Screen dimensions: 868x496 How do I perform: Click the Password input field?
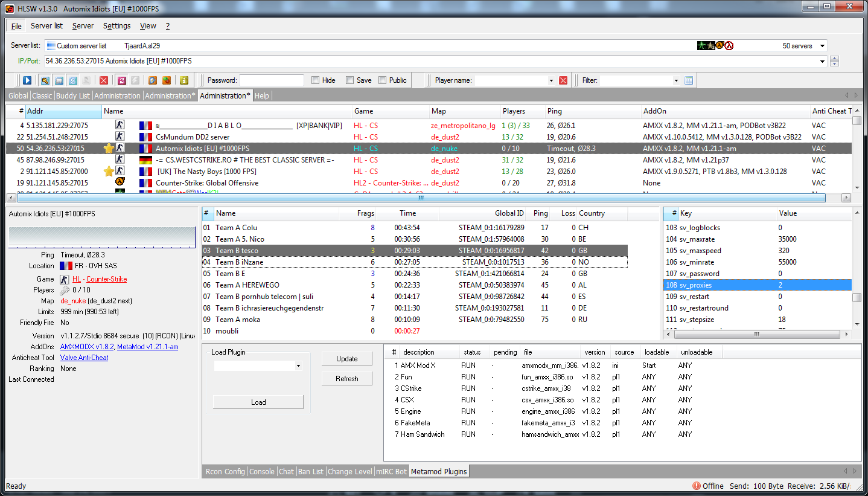(272, 80)
